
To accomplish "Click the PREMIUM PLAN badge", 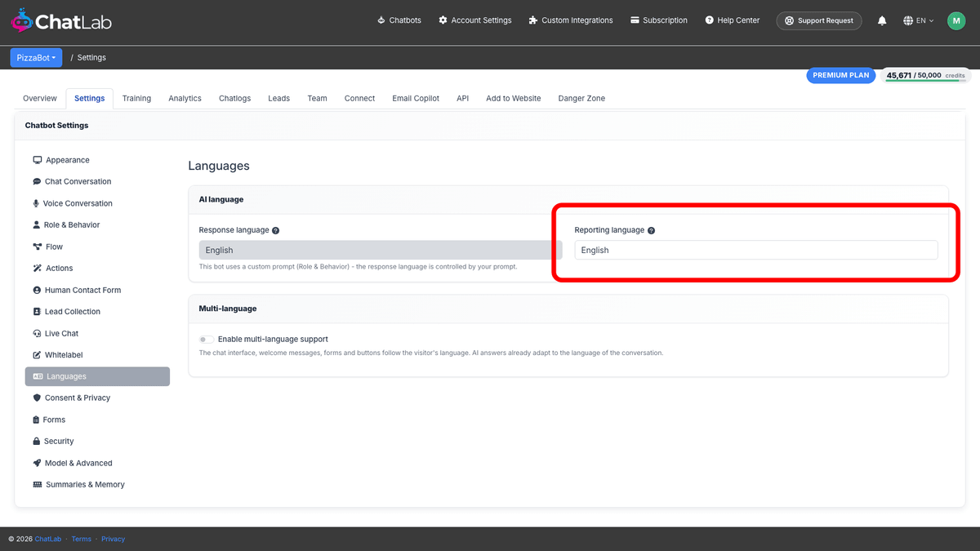I will 841,75.
